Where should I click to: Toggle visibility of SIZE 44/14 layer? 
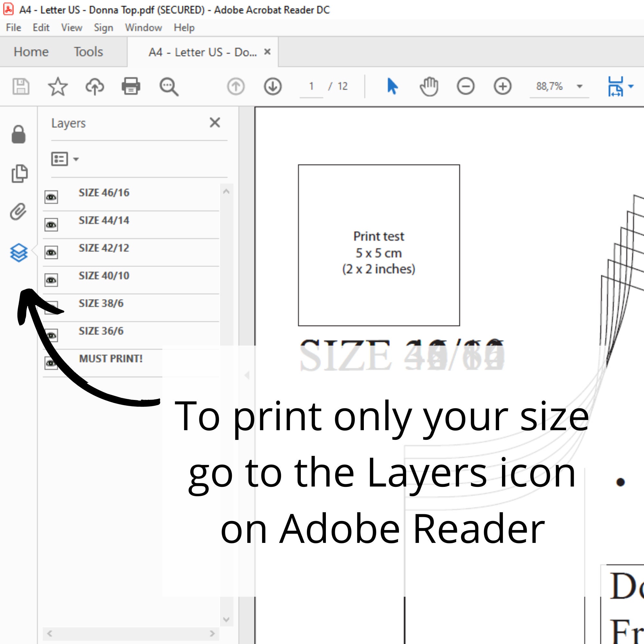tap(51, 225)
